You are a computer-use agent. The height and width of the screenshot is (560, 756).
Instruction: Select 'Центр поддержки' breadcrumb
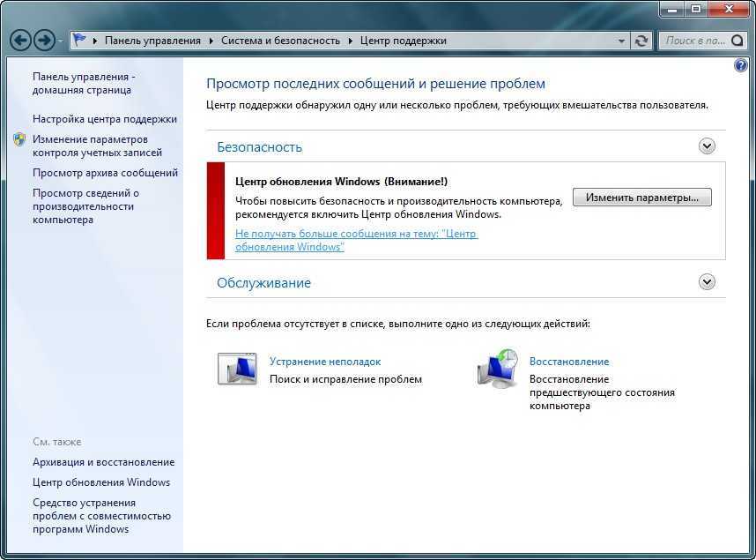coord(403,41)
